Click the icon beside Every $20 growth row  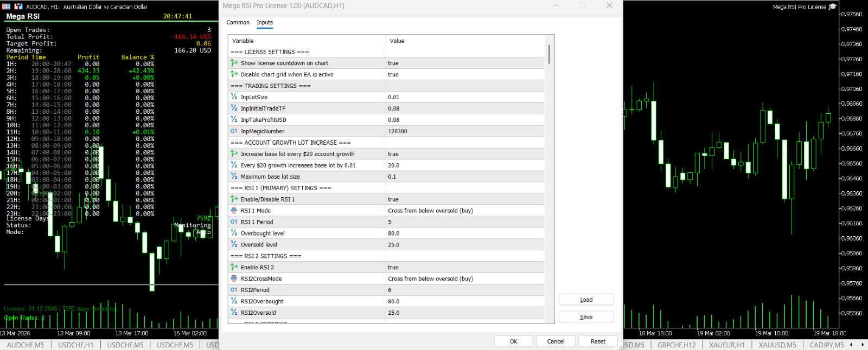[234, 165]
